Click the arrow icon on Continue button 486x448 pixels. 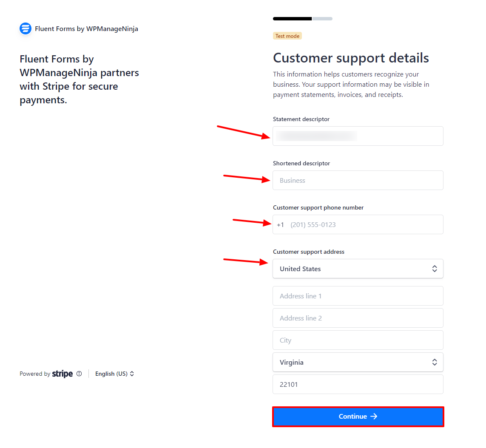pos(374,417)
